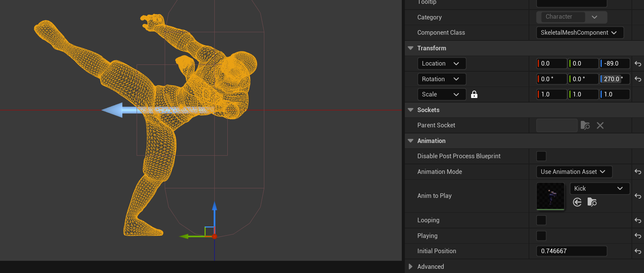Open the Kick animation asset dropdown

tap(599, 188)
